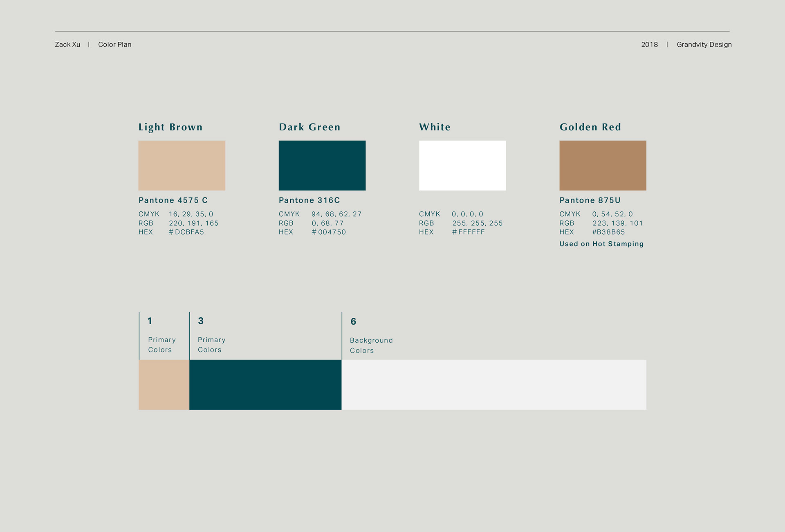Click the Pantone 316C label

pyautogui.click(x=309, y=200)
